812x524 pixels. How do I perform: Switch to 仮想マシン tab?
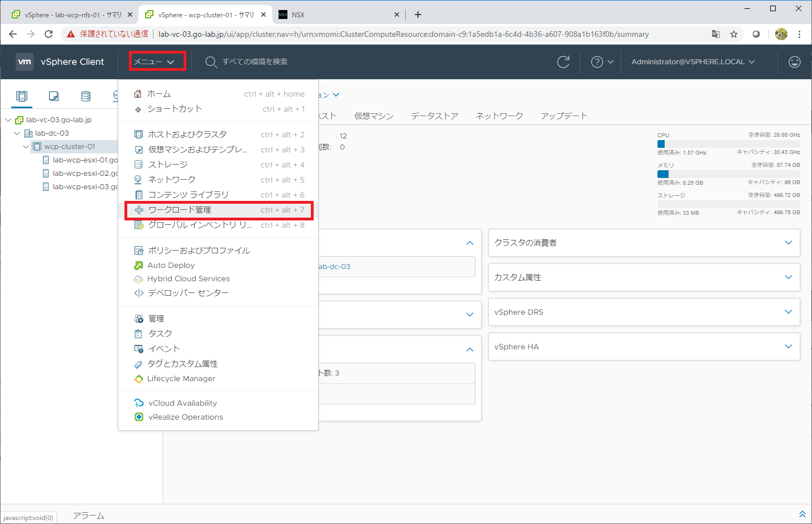tap(374, 116)
